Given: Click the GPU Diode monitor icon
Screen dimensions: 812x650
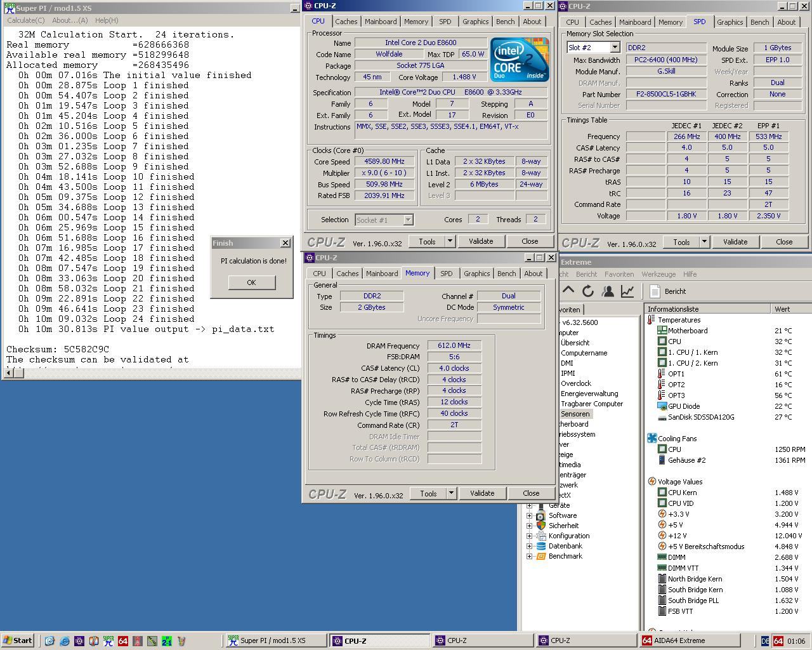Looking at the screenshot, I should 662,406.
